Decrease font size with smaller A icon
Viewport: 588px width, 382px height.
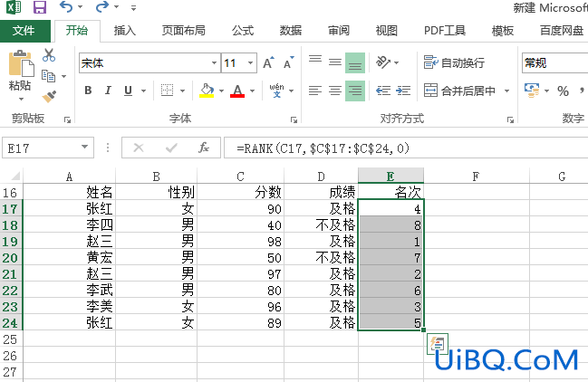[288, 63]
